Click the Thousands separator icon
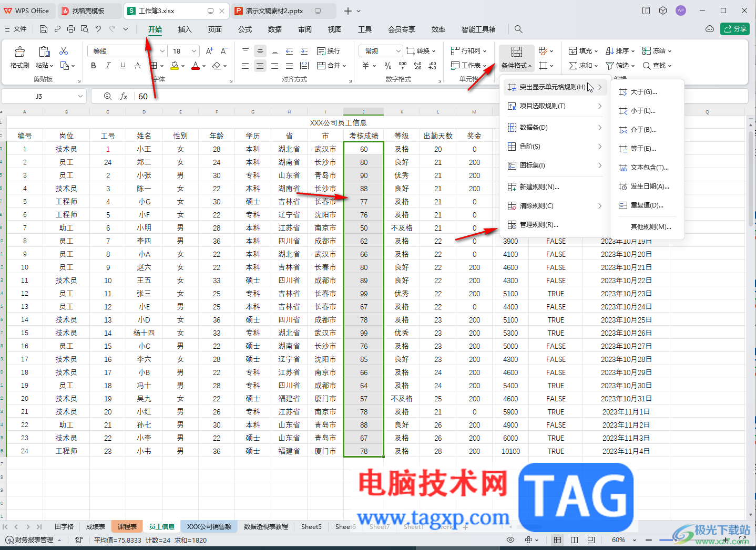 point(403,66)
